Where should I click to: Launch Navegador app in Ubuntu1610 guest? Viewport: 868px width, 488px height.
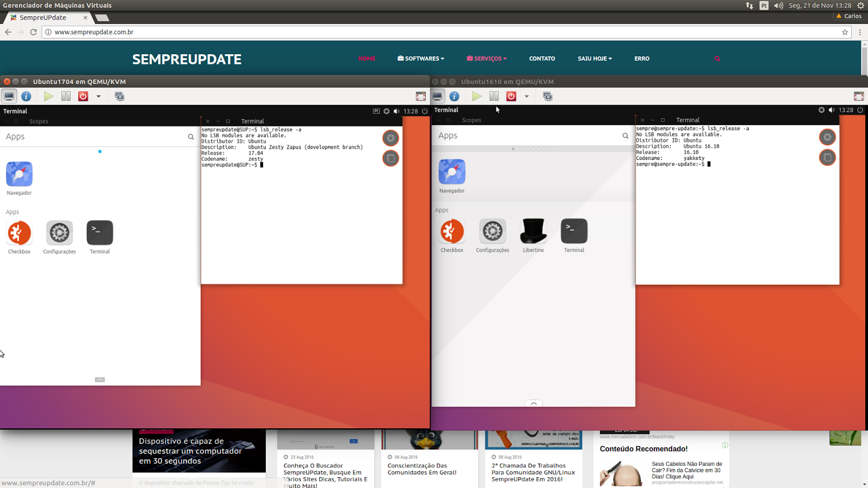452,172
